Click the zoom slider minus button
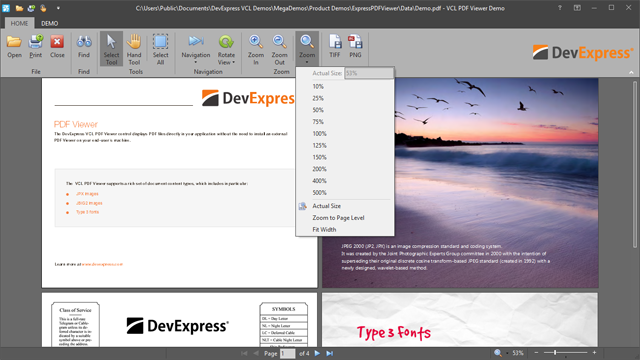 point(536,353)
